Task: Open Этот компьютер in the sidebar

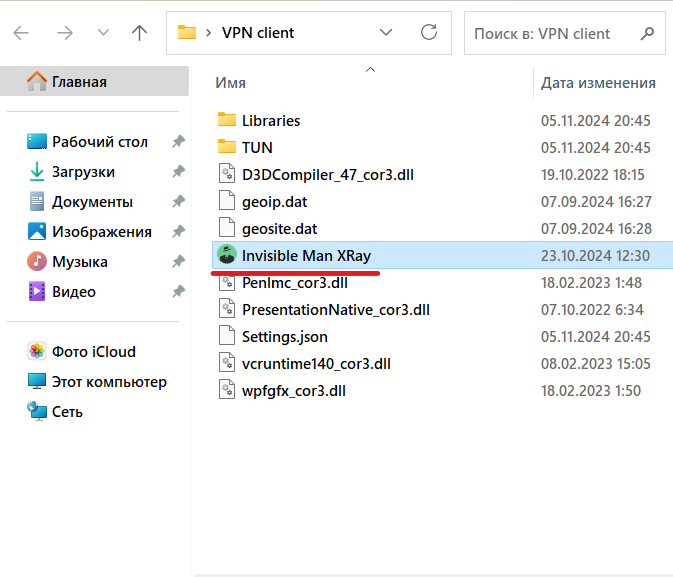Action: point(109,382)
